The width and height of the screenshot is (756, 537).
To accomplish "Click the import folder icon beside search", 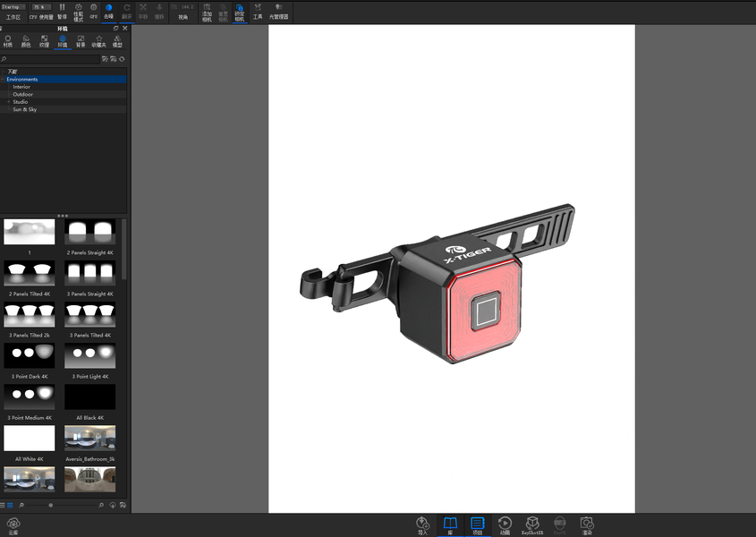I will 105,59.
